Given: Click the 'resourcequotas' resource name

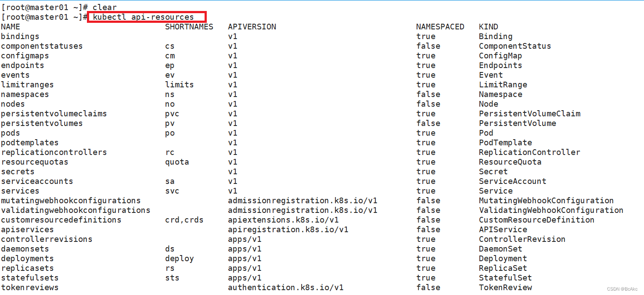Looking at the screenshot, I should click(35, 162).
